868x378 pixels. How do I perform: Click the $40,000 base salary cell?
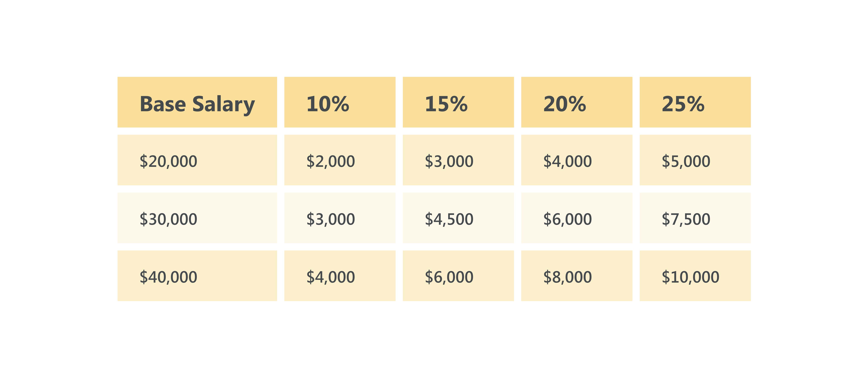pos(197,276)
